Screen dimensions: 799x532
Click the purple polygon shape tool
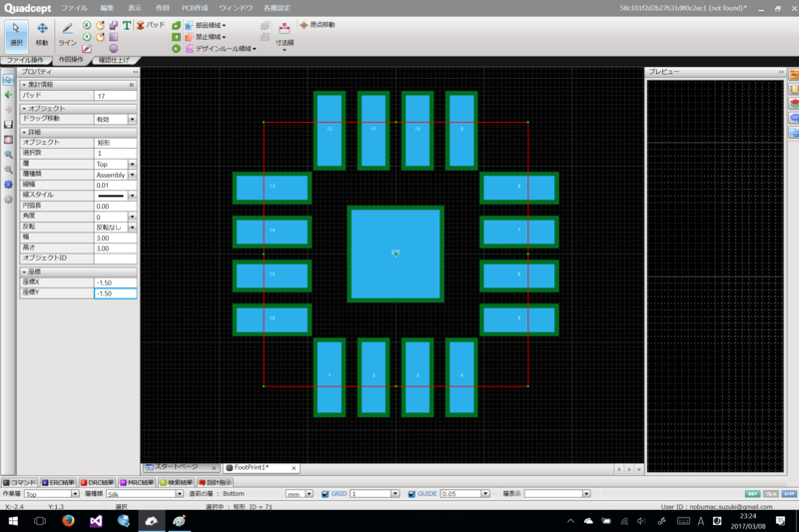click(114, 25)
